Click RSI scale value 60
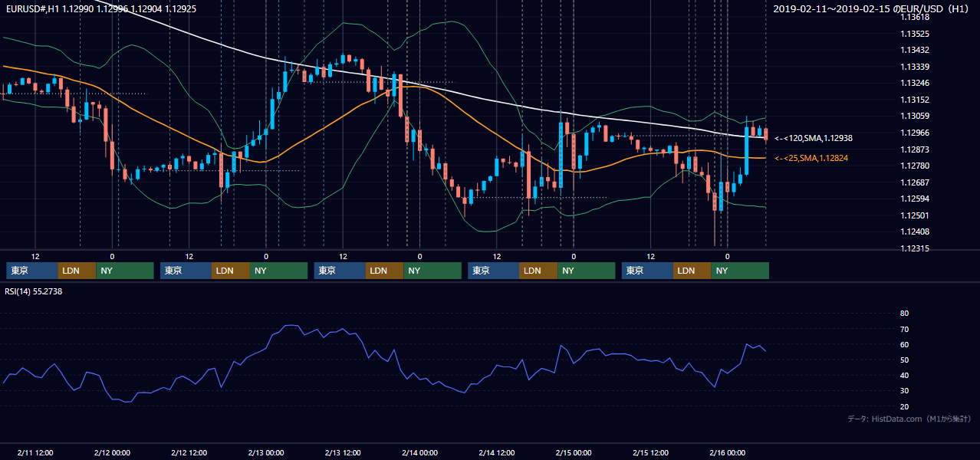Screen dimensions: 980x460 click(904, 344)
